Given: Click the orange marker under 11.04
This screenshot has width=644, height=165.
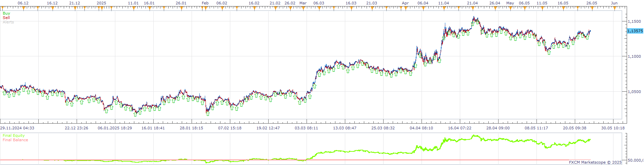Looking at the screenshot, I should click(x=444, y=8).
